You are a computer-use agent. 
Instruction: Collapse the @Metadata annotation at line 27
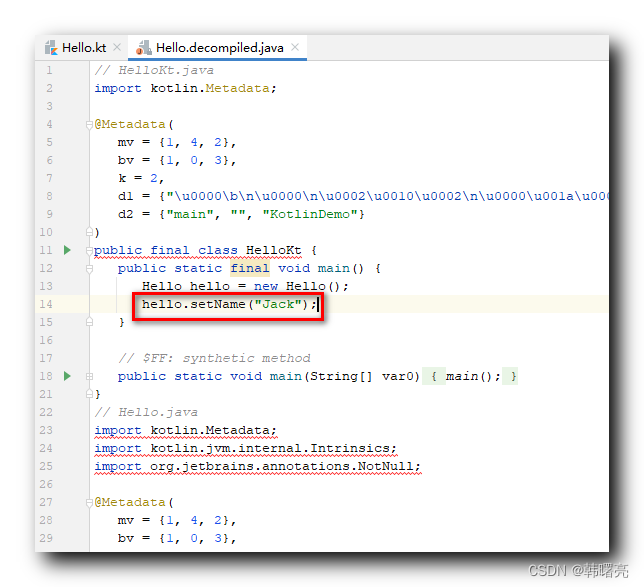(89, 502)
